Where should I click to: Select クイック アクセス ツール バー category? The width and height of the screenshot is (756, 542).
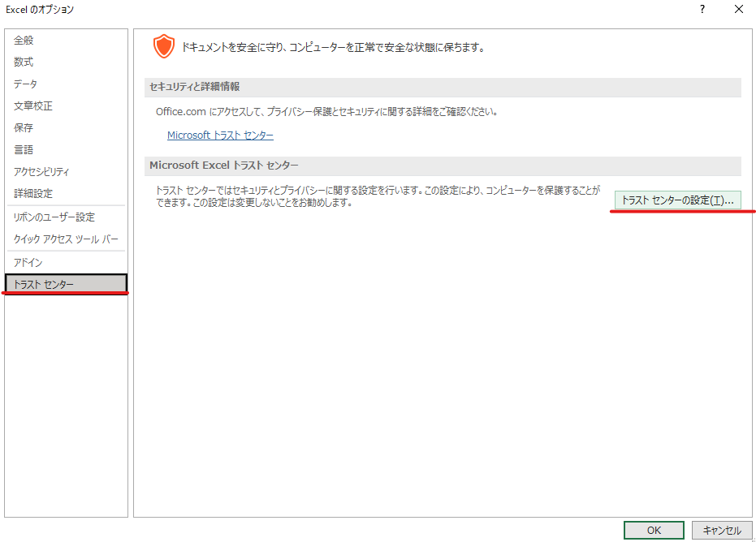[x=66, y=239]
